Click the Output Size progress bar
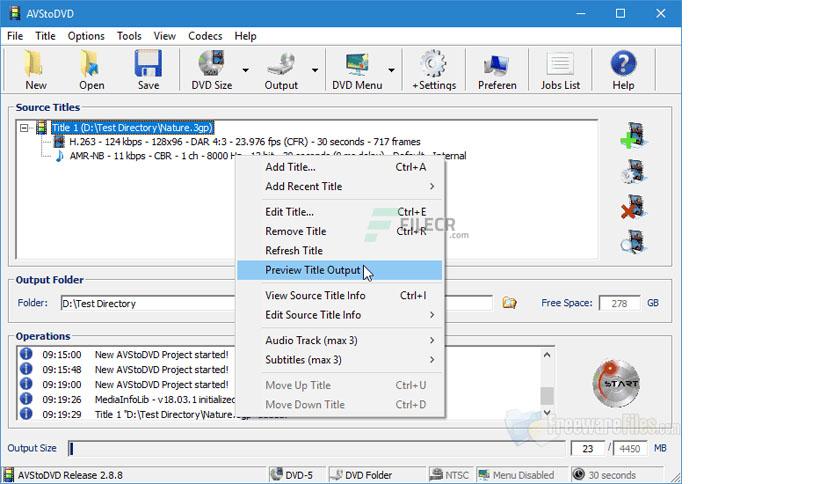The height and width of the screenshot is (484, 836). pos(316,448)
